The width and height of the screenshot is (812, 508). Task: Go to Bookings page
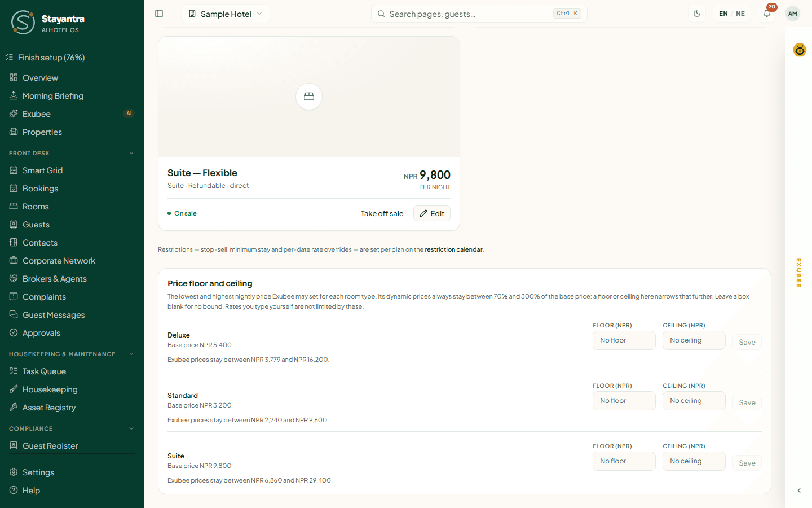72,189
